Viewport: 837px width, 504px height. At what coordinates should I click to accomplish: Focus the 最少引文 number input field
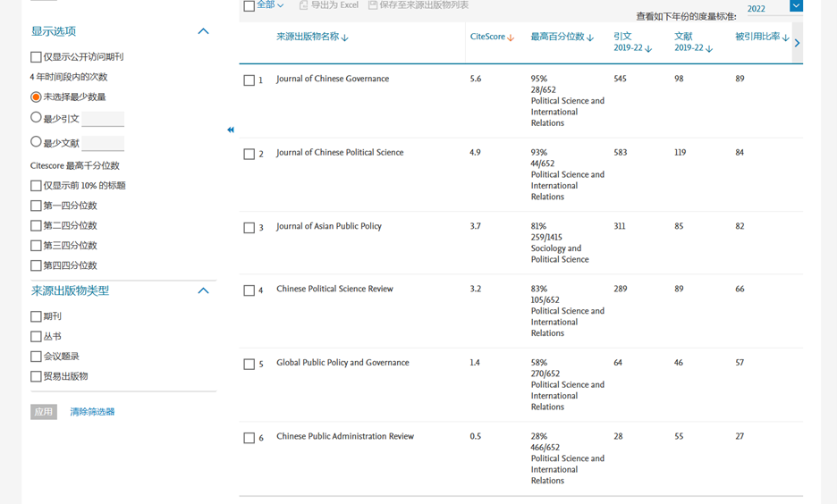click(x=103, y=119)
